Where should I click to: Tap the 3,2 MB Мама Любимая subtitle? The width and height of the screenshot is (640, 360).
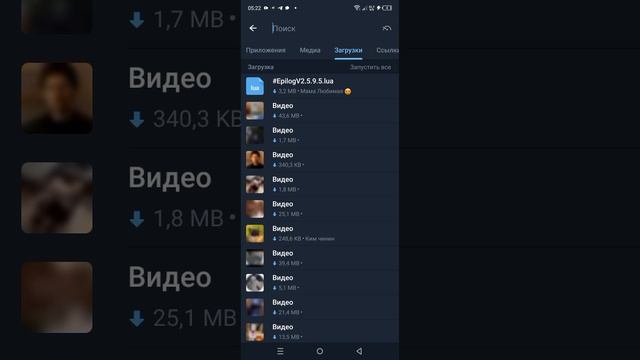pos(312,91)
